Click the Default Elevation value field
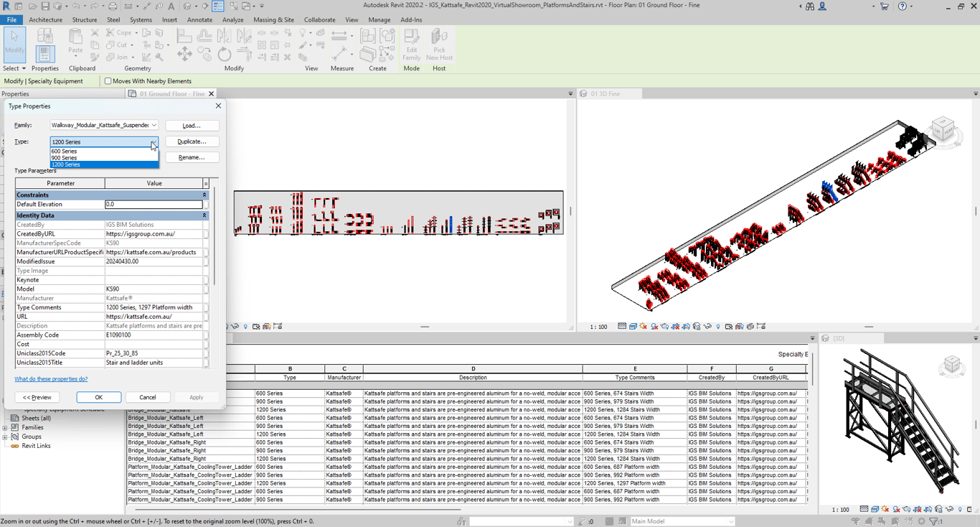The image size is (980, 527). tap(154, 205)
